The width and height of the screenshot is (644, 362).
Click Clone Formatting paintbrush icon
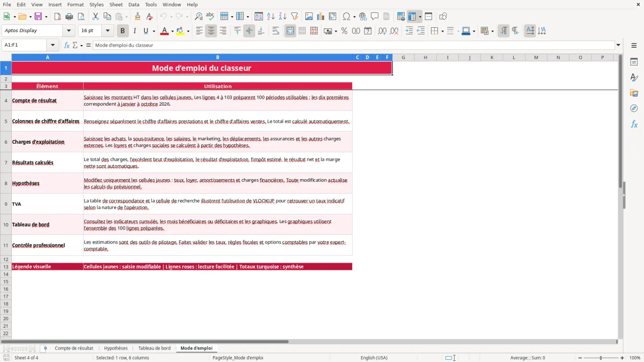pos(138,17)
